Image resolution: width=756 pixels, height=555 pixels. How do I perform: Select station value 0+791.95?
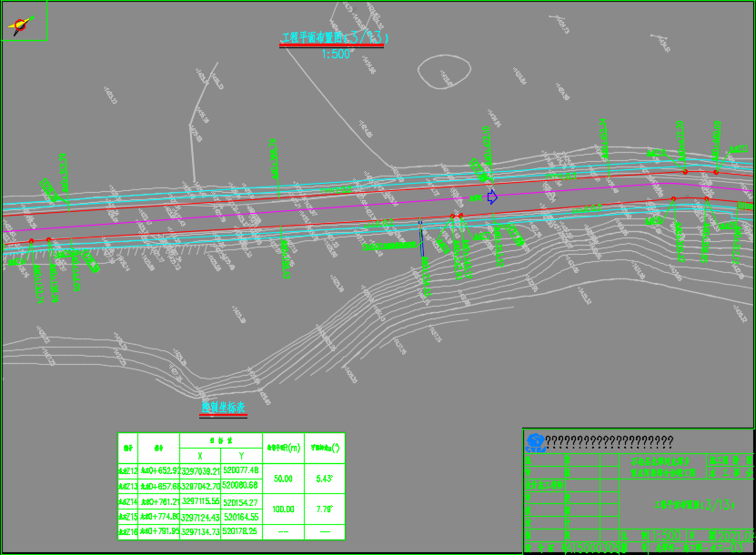[x=159, y=532]
